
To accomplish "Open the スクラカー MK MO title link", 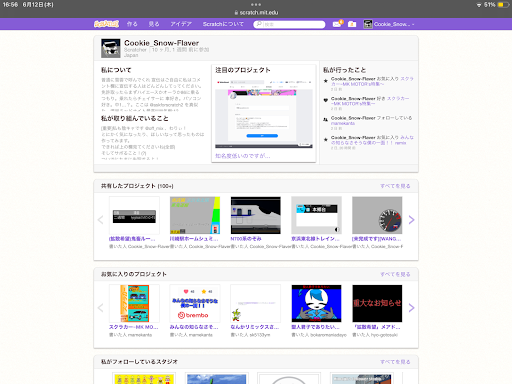I will click(x=134, y=327).
